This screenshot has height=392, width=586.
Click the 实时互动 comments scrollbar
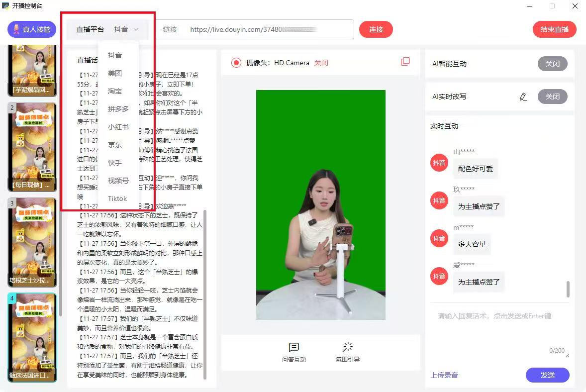[x=568, y=289]
